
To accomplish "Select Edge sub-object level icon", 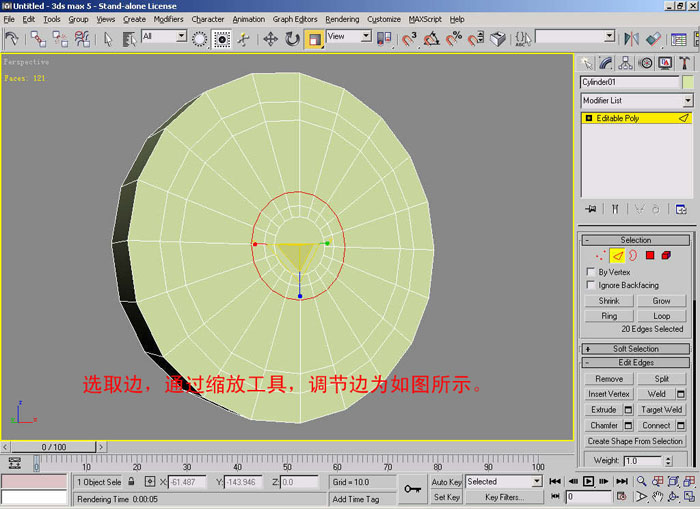I will click(x=617, y=255).
